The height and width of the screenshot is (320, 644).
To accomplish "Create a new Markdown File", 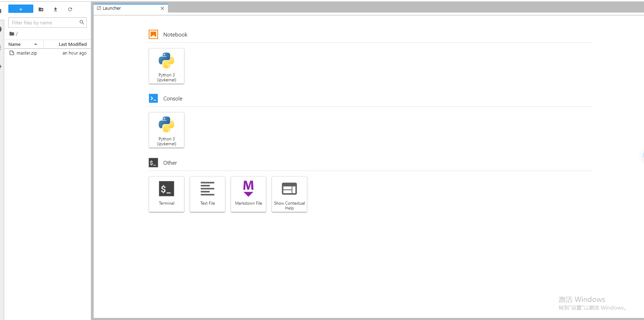I will (248, 194).
